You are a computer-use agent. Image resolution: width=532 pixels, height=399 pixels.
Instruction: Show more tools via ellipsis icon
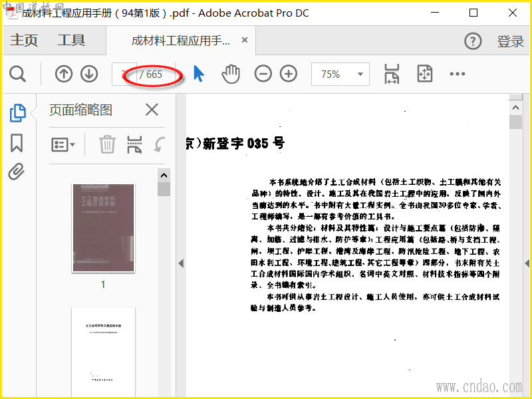click(458, 74)
